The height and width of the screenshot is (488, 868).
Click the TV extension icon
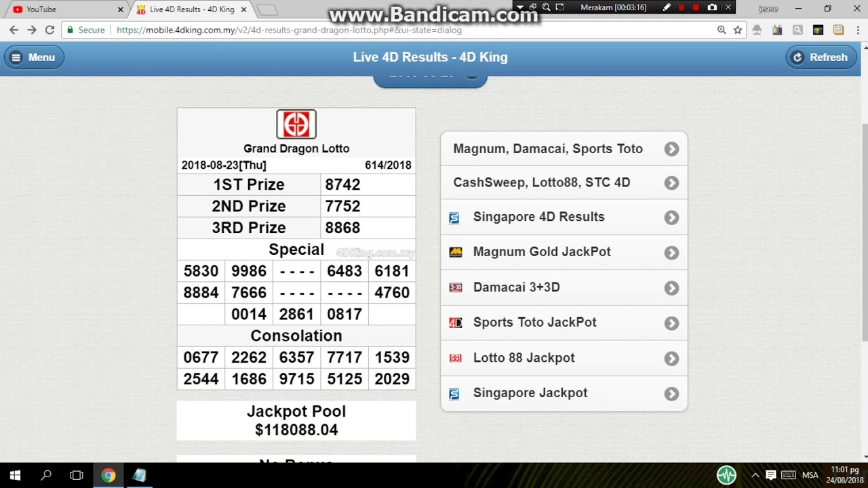pyautogui.click(x=777, y=30)
